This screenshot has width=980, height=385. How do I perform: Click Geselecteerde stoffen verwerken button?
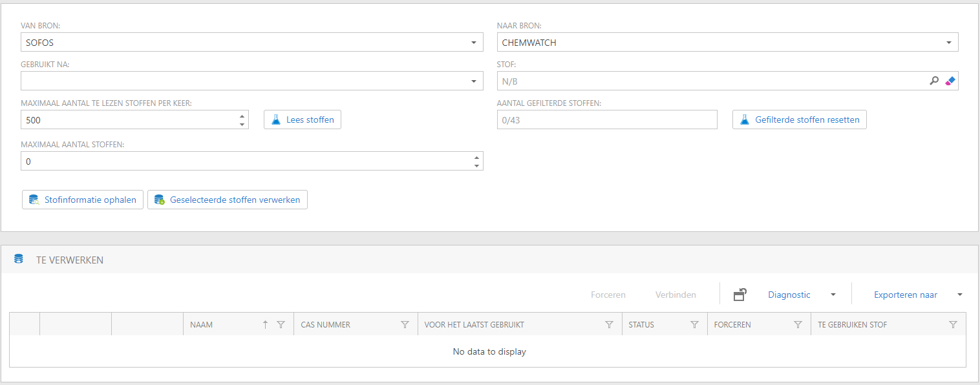[228, 200]
